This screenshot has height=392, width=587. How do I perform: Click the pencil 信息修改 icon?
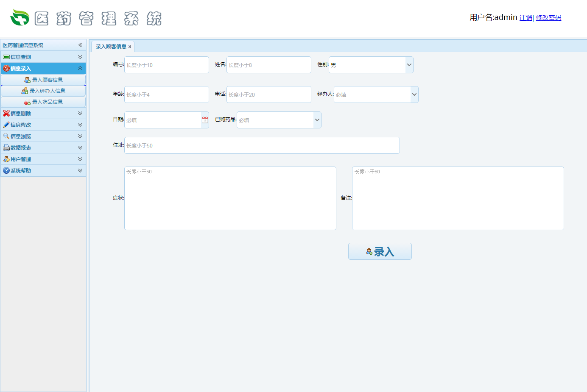point(6,125)
